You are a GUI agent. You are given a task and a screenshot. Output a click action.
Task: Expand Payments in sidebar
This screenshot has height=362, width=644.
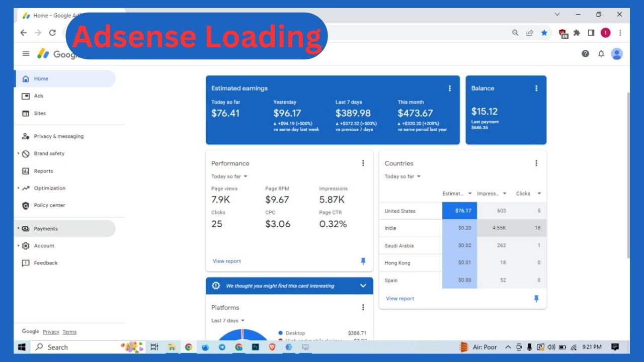click(19, 228)
